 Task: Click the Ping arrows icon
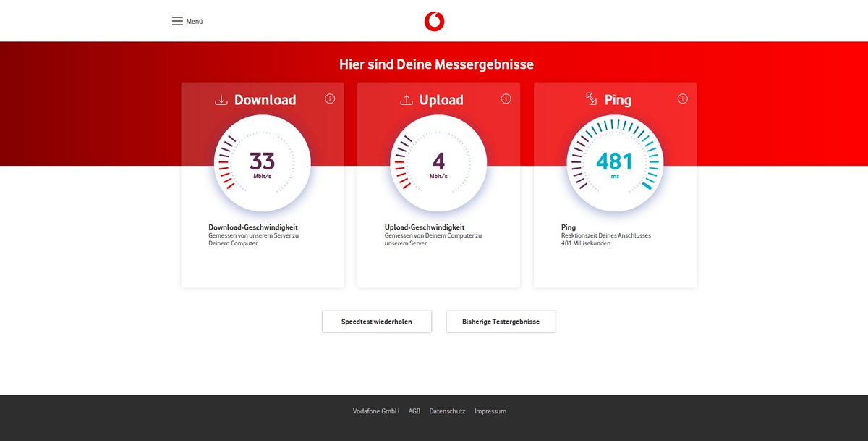[x=592, y=99]
